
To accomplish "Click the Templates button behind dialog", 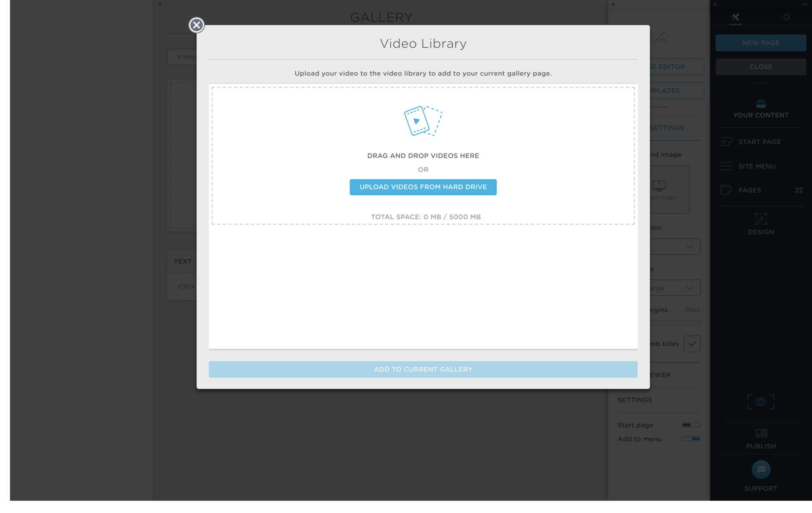I will point(677,90).
